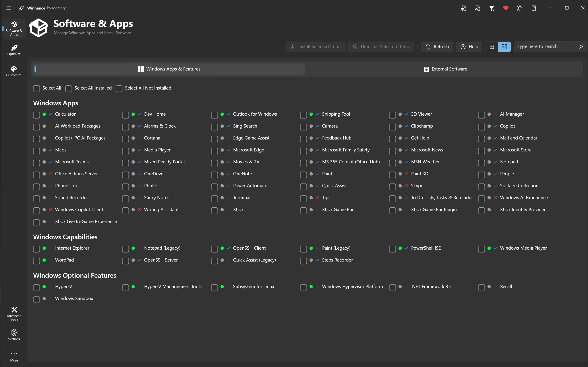Expand the More options in the sidebar
Screen dimensions: 588x367
[x=14, y=356]
